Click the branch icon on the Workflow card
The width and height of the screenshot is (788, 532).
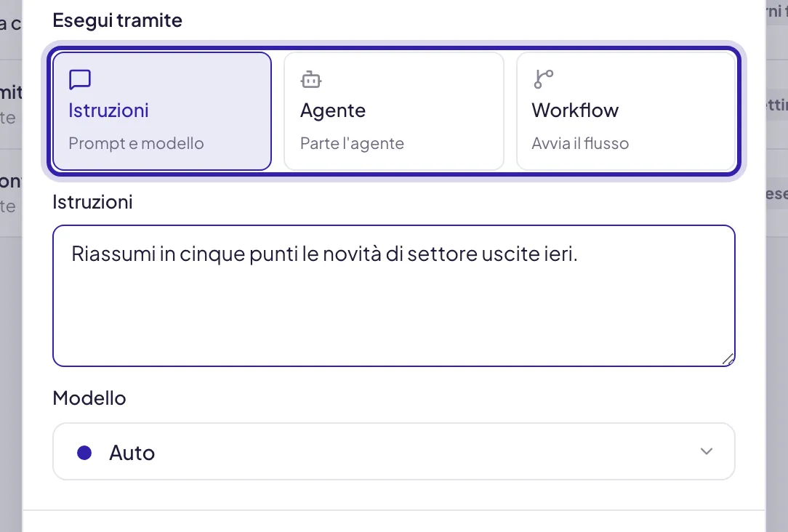pos(543,79)
